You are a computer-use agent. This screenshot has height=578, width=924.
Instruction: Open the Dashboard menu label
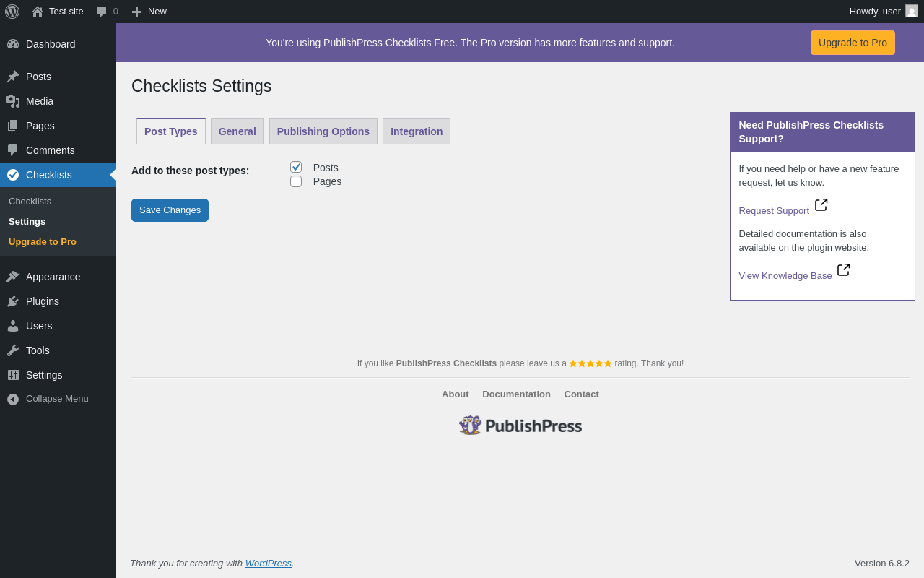click(x=51, y=44)
